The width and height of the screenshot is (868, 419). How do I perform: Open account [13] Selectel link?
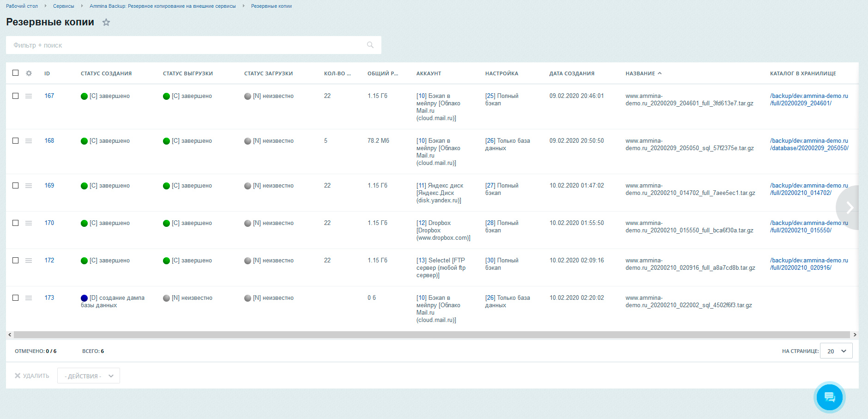pos(441,267)
